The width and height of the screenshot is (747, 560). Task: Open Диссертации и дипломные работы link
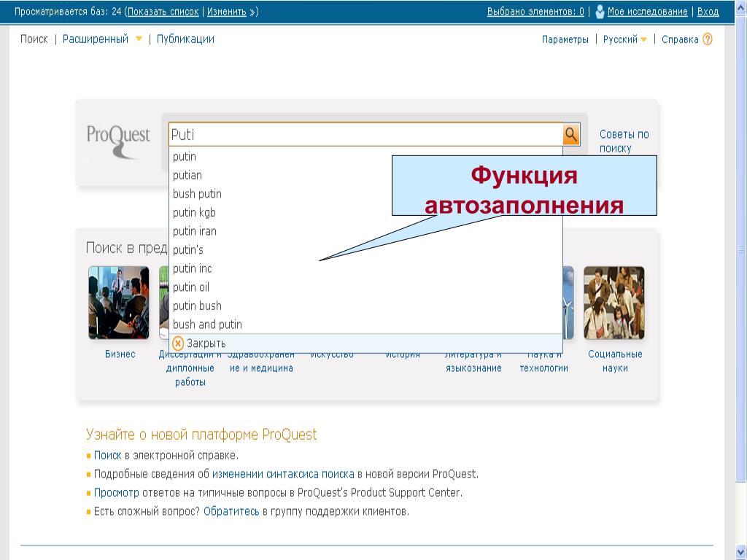[190, 368]
